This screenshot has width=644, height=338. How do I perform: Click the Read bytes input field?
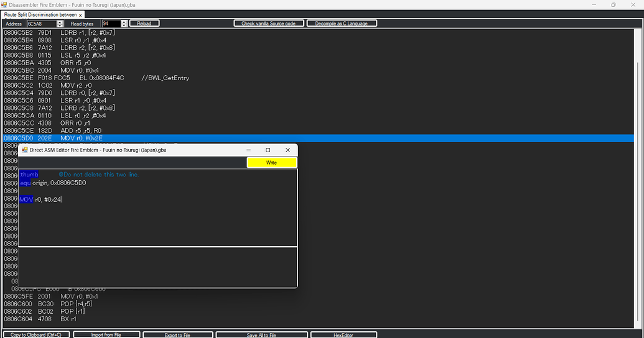coord(111,24)
